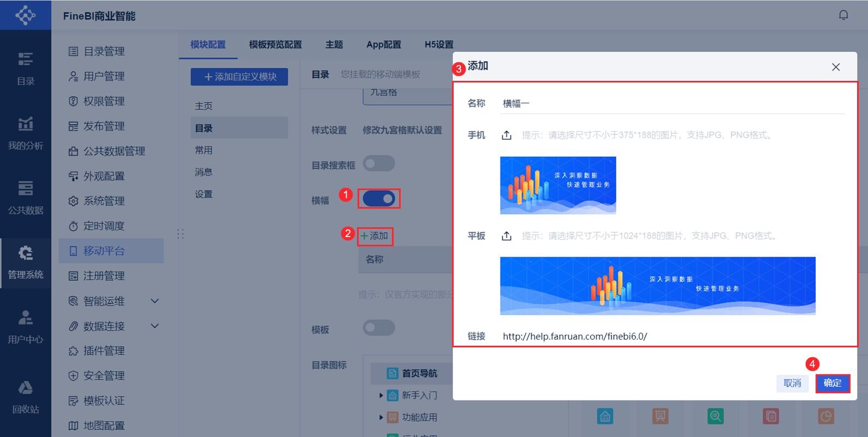Click the blue home icon thumbnail
This screenshot has width=868, height=437.
click(x=605, y=417)
